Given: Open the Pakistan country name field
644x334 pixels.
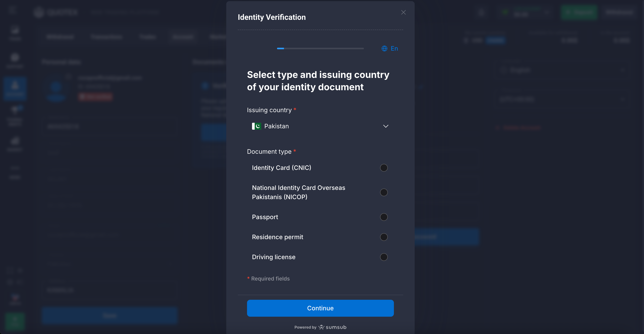Looking at the screenshot, I should (x=276, y=126).
